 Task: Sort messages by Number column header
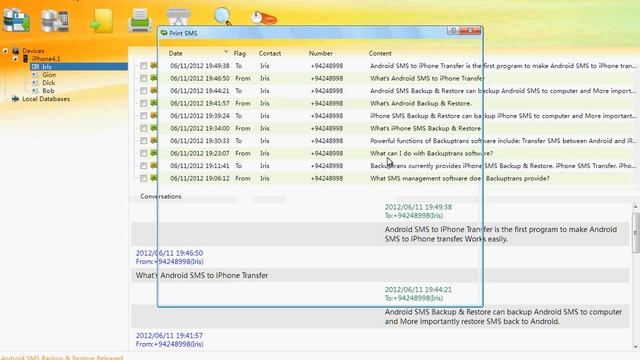(320, 53)
